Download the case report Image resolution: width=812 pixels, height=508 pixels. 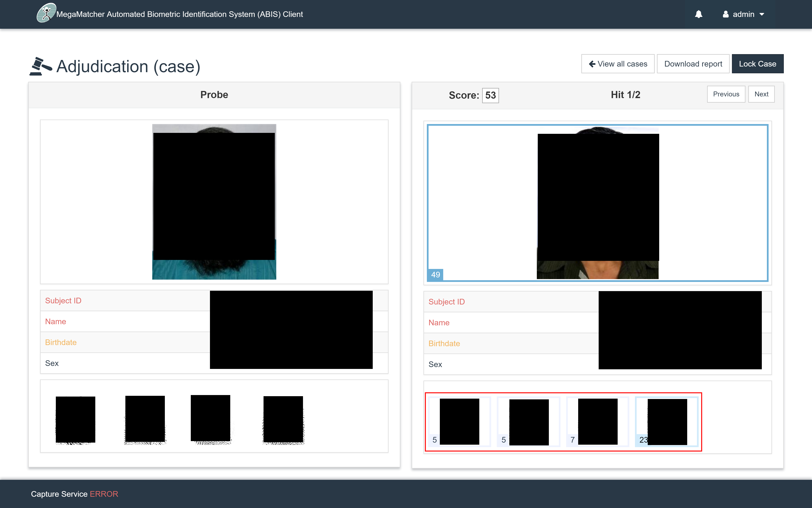(693, 64)
